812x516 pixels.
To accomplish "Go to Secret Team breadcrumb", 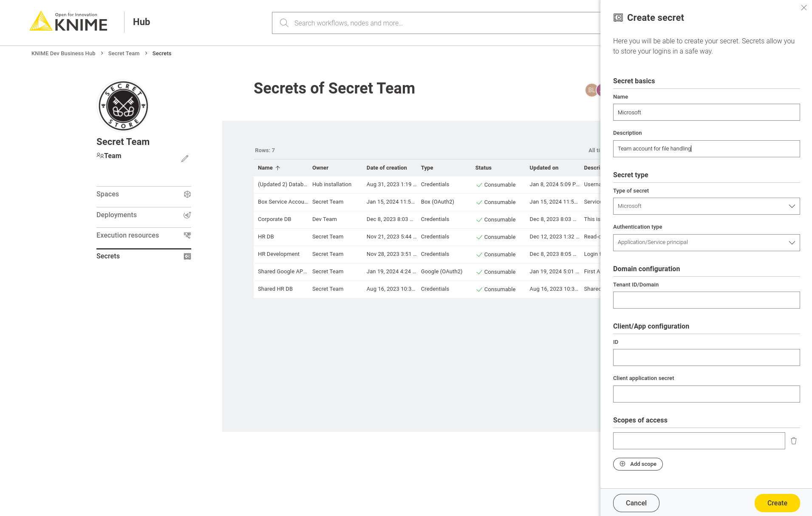I will [x=124, y=53].
